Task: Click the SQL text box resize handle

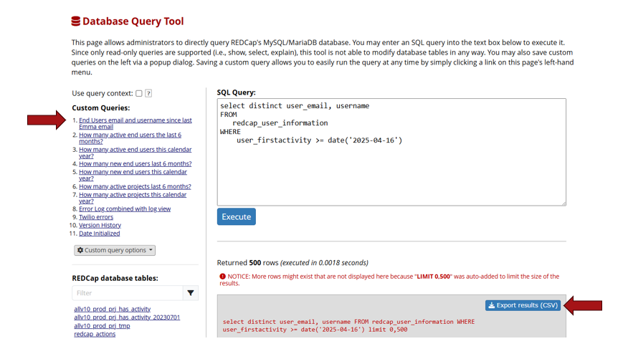Action: tap(563, 203)
